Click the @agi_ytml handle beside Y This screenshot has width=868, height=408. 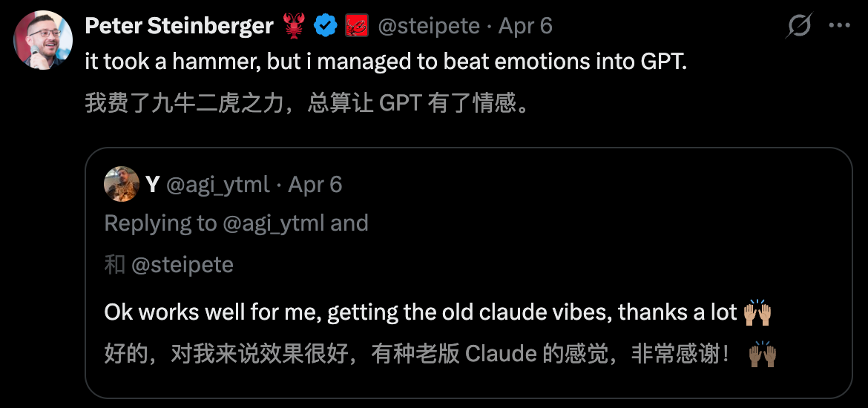pyautogui.click(x=217, y=184)
